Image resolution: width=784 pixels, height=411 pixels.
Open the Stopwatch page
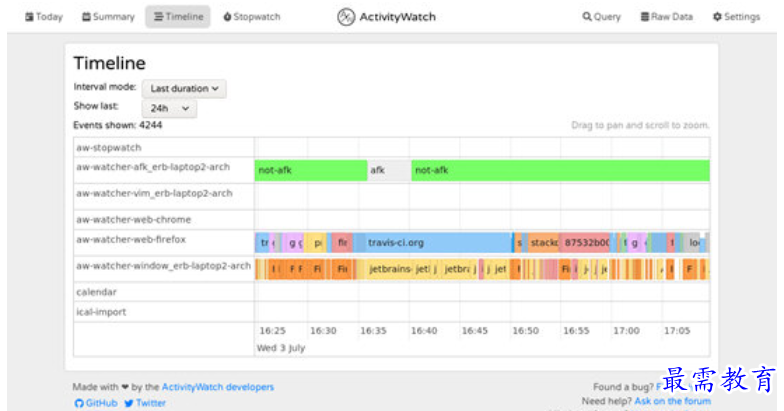252,17
